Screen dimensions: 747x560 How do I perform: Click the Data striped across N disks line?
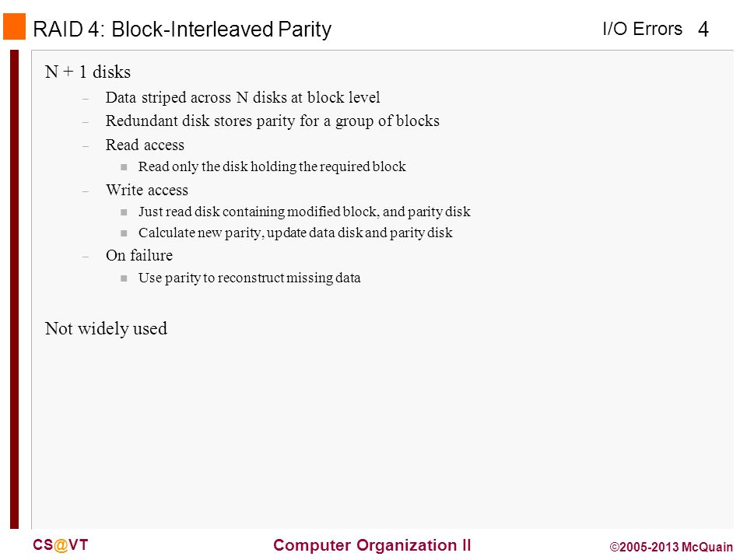click(243, 98)
